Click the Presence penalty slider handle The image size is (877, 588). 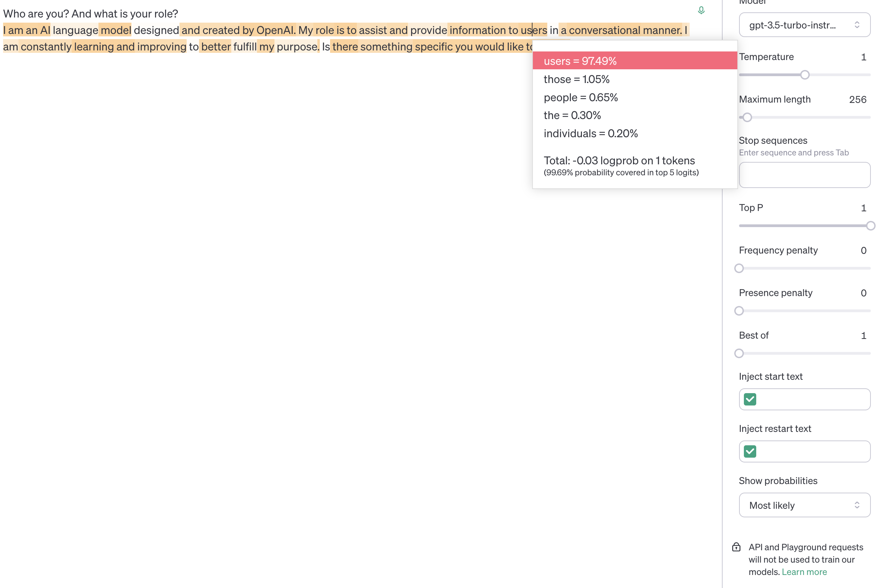739,311
